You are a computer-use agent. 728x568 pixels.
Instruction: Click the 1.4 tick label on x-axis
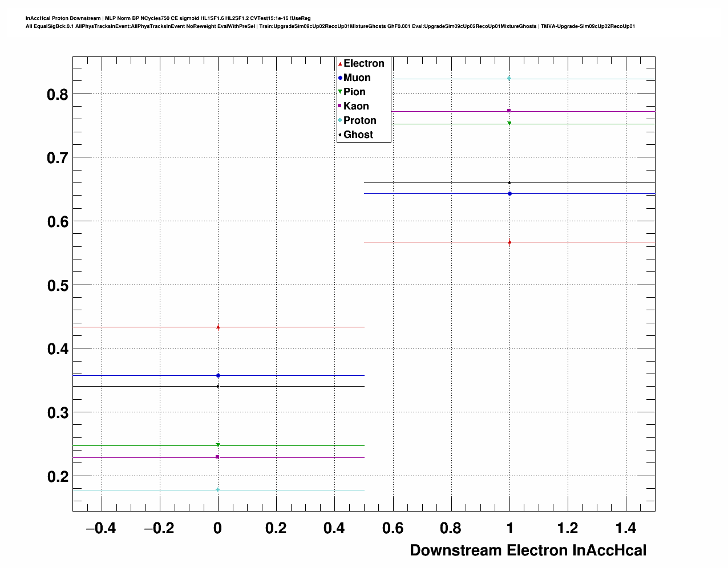[626, 529]
